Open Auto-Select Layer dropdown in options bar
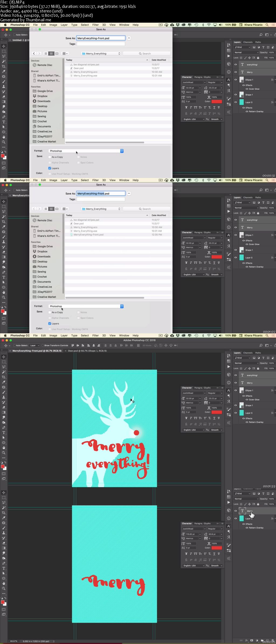This screenshot has height=644, width=276. (x=34, y=345)
